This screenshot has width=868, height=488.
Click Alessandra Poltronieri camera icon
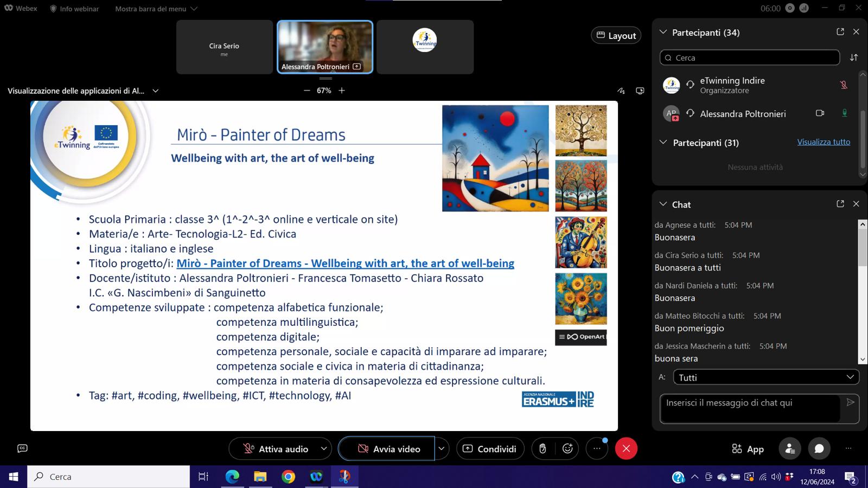(x=820, y=113)
